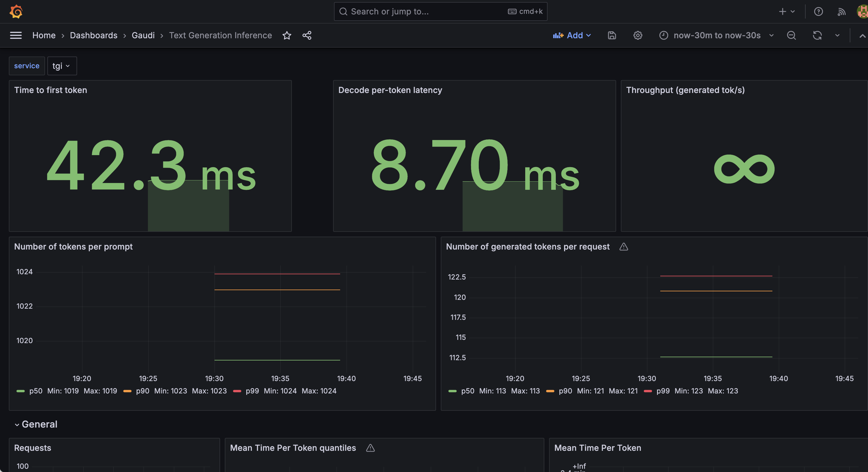Image resolution: width=868 pixels, height=472 pixels.
Task: Toggle the hamburger navigation menu
Action: [x=16, y=35]
